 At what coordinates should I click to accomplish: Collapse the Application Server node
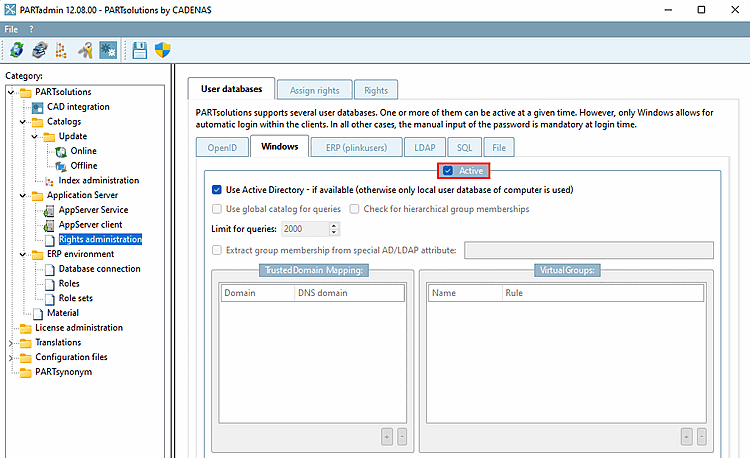coord(22,196)
